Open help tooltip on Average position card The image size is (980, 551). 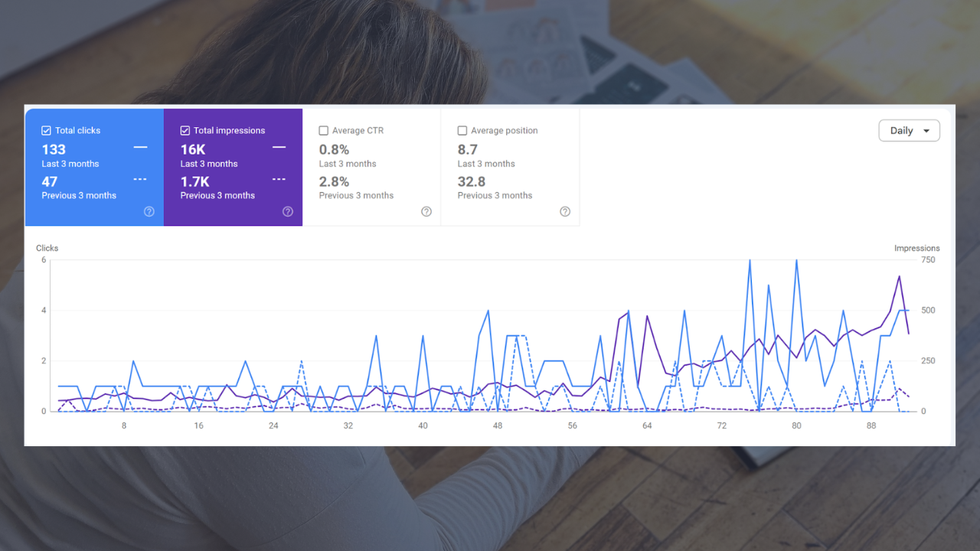click(x=565, y=211)
